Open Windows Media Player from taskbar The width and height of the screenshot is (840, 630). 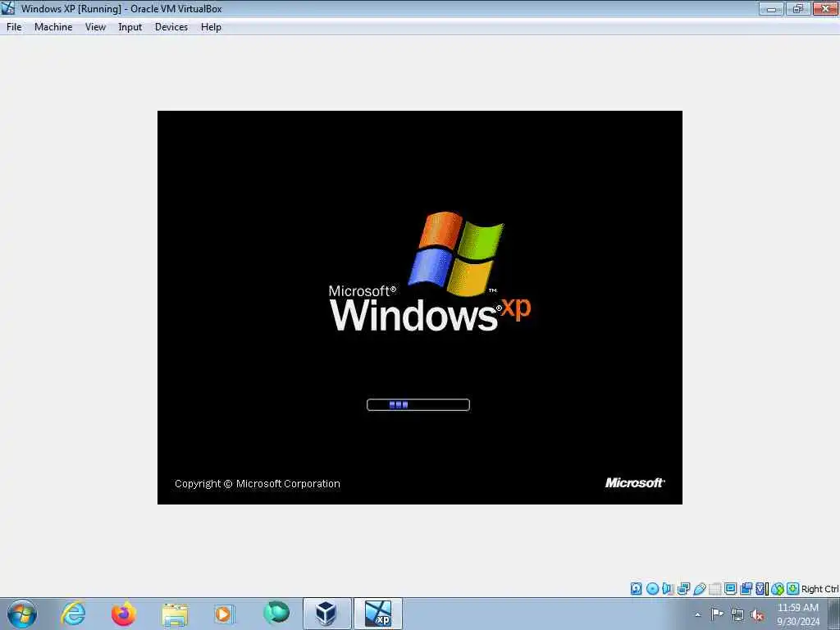click(224, 614)
